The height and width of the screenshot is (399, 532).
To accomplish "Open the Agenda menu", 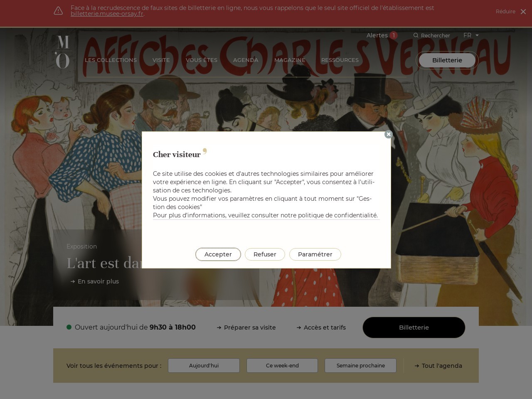I will (246, 60).
